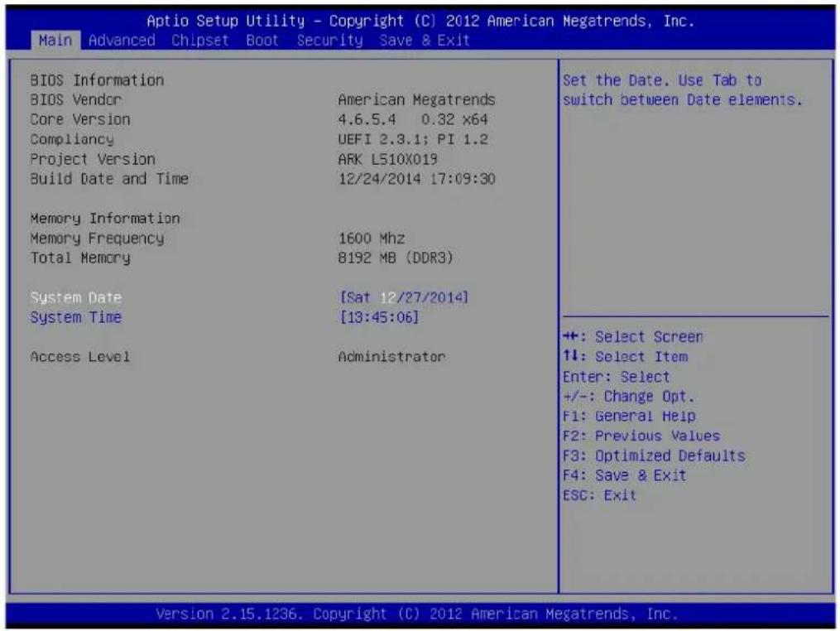Select the Save & Exit tab

click(425, 41)
